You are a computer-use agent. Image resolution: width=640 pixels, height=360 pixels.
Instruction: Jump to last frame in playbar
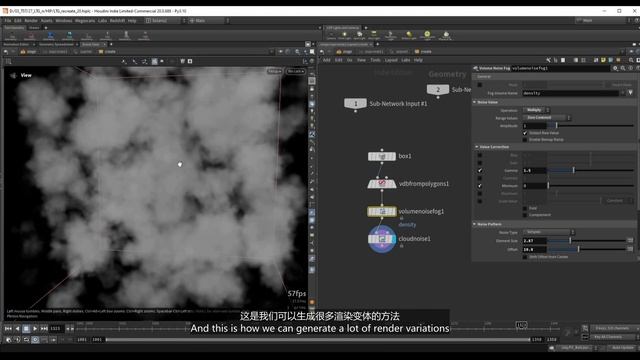44,328
